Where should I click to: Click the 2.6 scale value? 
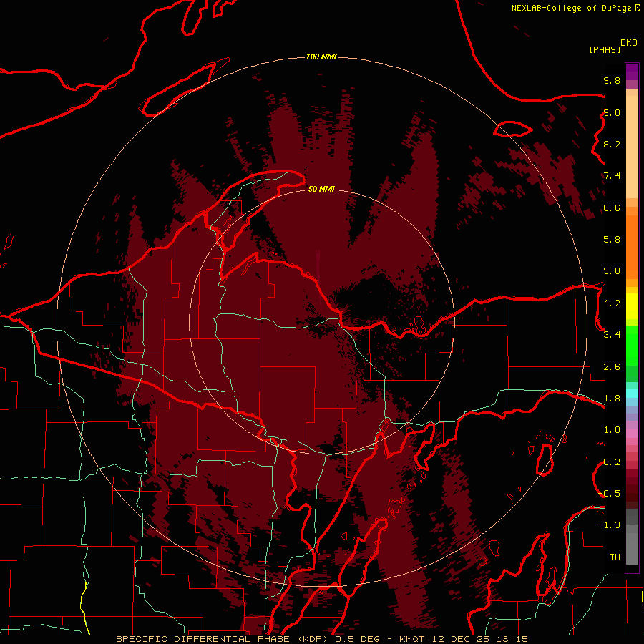point(612,367)
